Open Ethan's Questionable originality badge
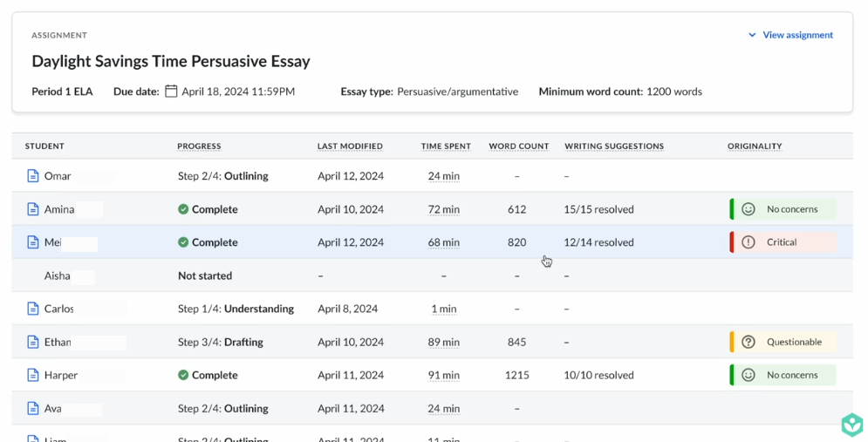The image size is (868, 442). [x=783, y=342]
